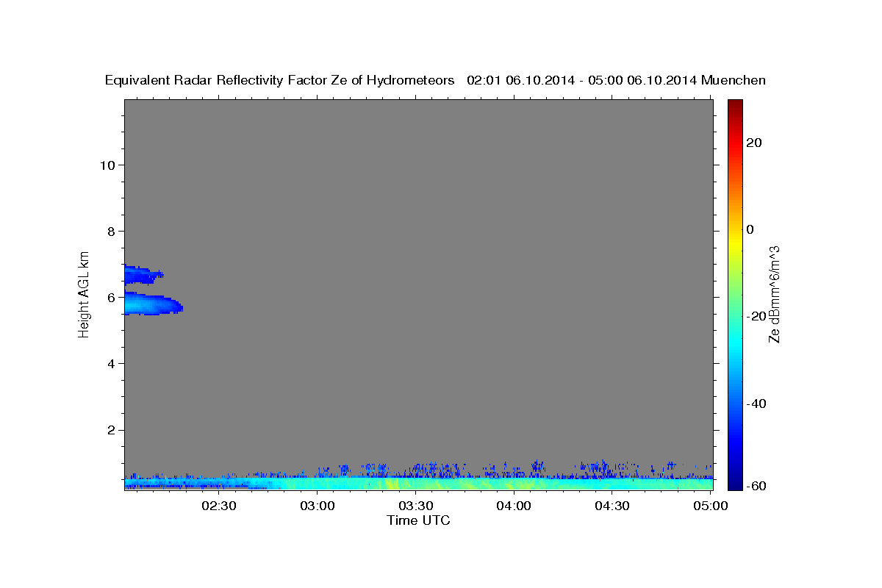Click the dark red top of the colorbar
The image size is (882, 588).
click(x=735, y=104)
